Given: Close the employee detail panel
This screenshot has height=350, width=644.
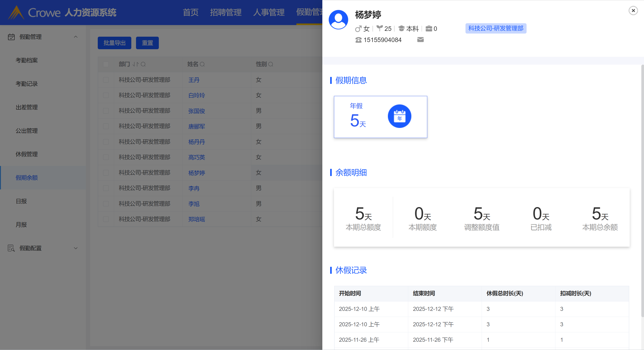Looking at the screenshot, I should (633, 11).
